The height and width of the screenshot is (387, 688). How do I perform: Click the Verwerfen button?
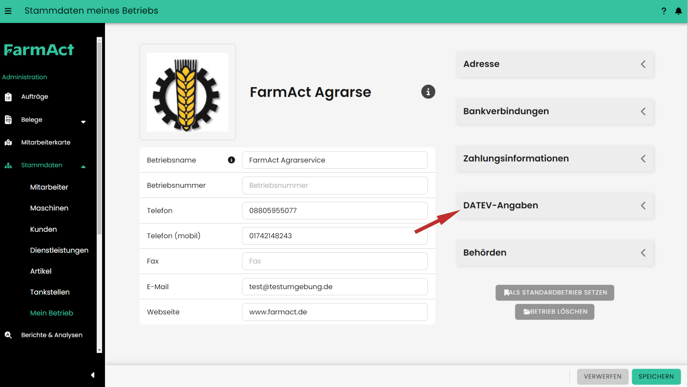tap(602, 376)
